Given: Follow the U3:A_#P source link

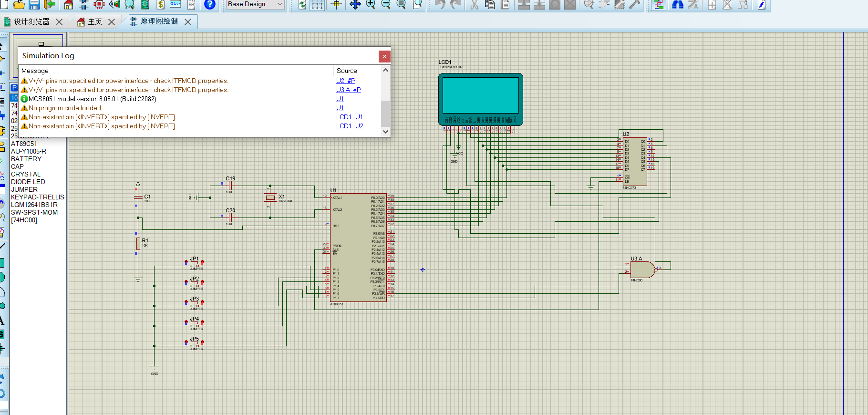Looking at the screenshot, I should pos(349,90).
